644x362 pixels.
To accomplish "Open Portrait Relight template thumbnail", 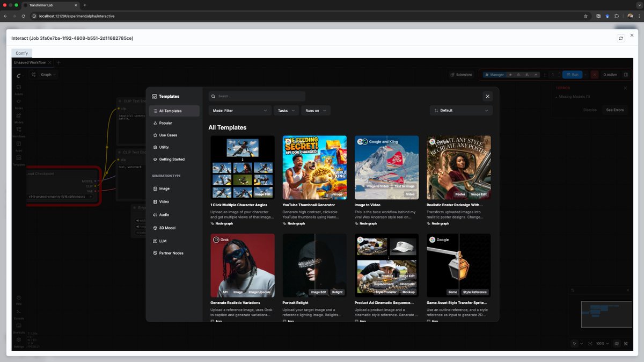I will click(x=314, y=265).
